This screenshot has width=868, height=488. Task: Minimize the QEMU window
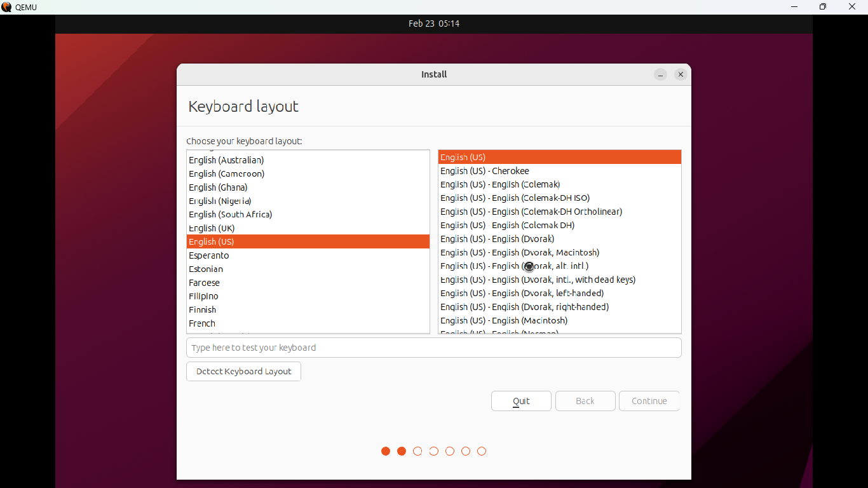(794, 7)
